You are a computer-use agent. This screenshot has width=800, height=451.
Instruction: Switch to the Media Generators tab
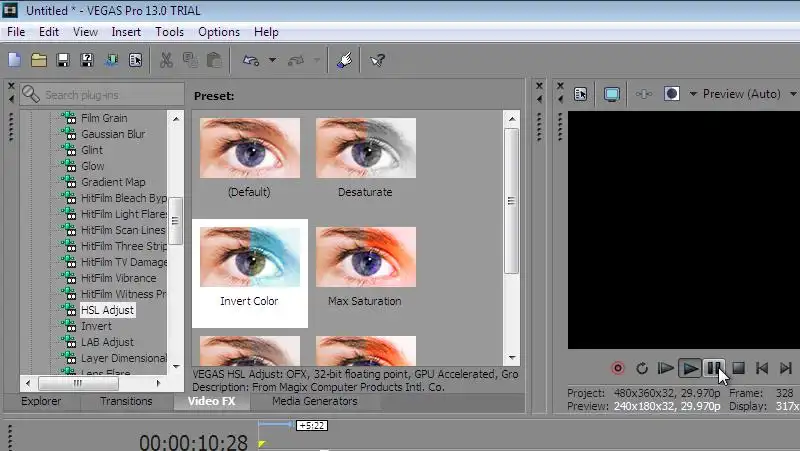[315, 401]
